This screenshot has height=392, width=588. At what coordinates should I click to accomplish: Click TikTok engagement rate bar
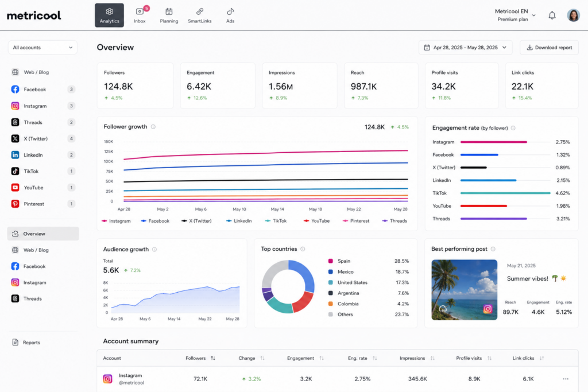point(505,193)
